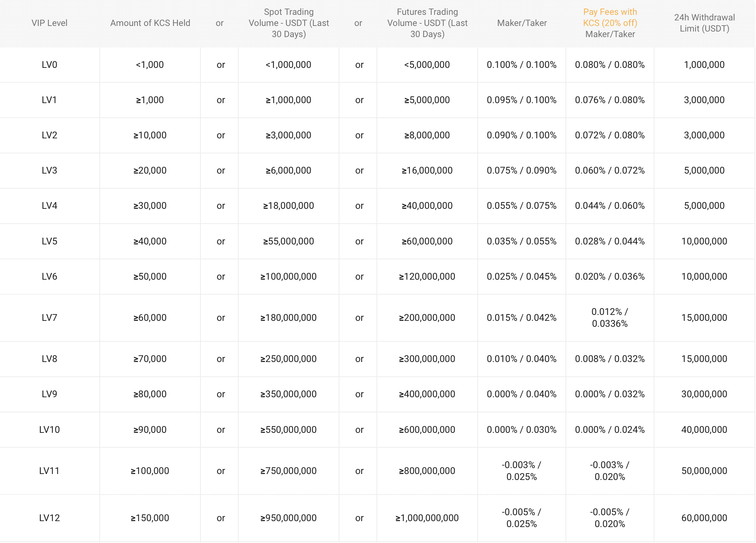756x543 pixels.
Task: Click the Maker/Taker column header
Action: coord(522,23)
